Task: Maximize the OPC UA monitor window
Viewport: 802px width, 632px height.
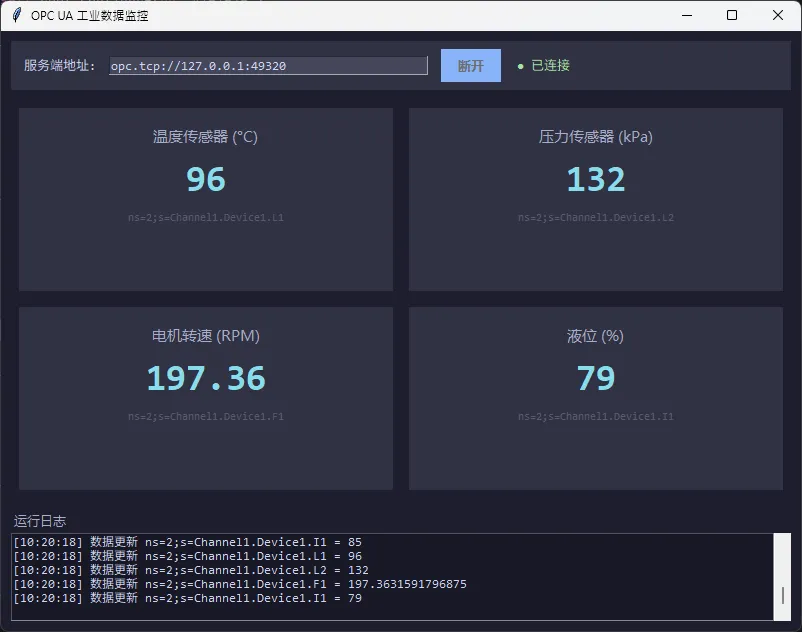Action: pos(732,15)
